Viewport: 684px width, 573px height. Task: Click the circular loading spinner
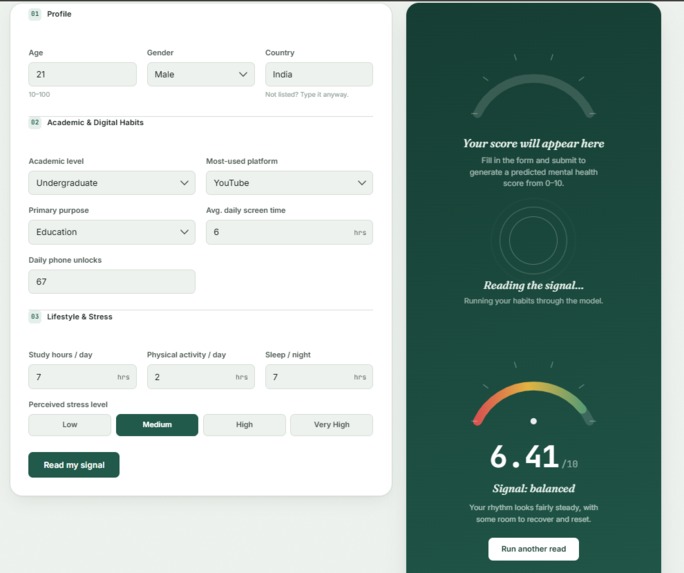point(533,240)
